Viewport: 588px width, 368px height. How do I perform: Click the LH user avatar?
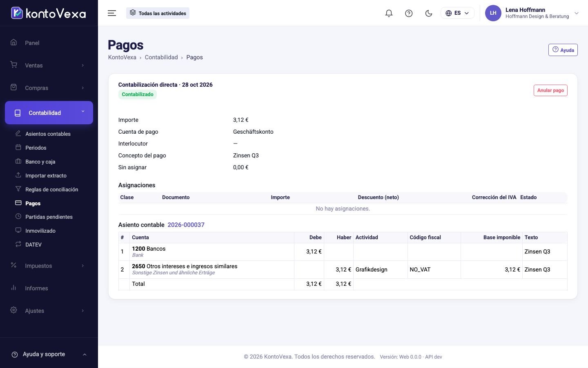493,13
